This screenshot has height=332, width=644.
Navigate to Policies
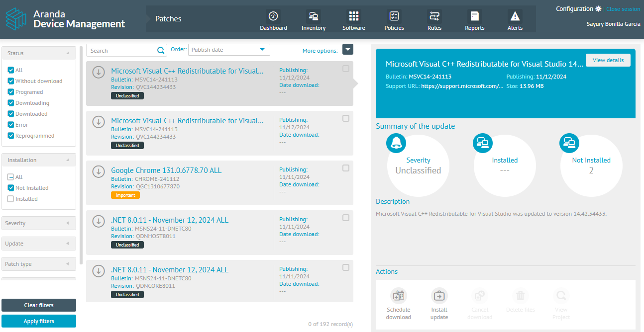pos(394,20)
